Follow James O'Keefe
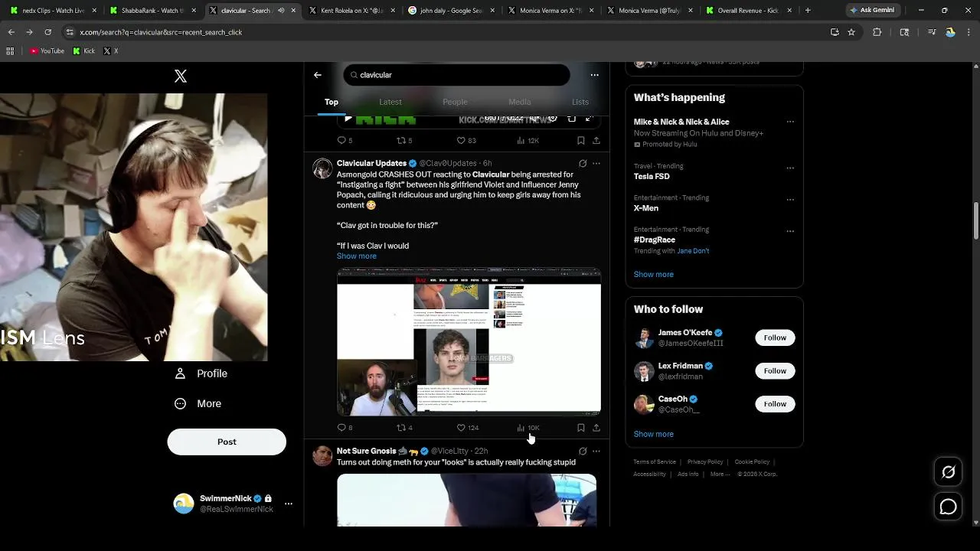The height and width of the screenshot is (551, 980). click(x=775, y=337)
